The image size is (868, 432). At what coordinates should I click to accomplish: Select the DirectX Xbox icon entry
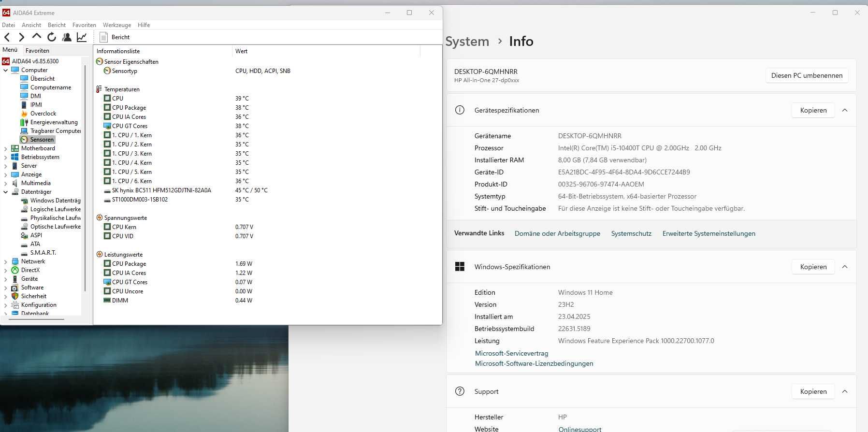[x=25, y=270]
